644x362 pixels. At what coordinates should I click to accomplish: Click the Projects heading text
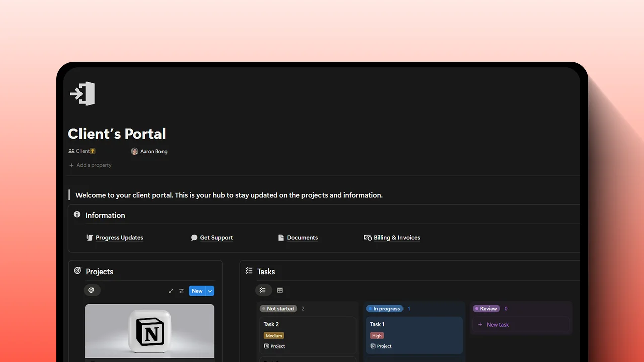pyautogui.click(x=99, y=271)
